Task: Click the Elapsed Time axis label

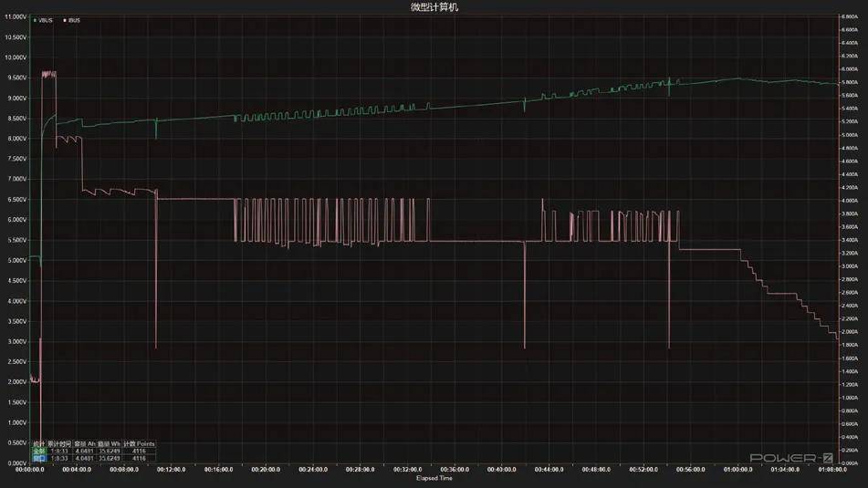Action: pos(434,478)
